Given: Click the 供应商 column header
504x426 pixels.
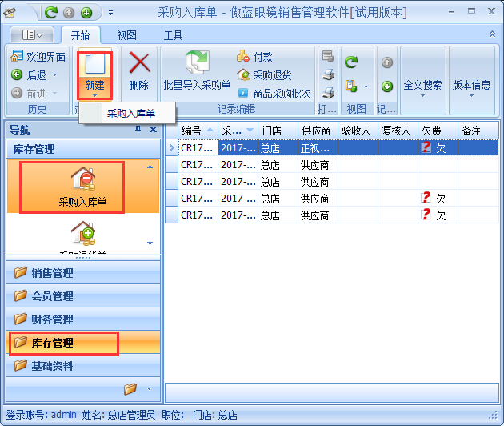Looking at the screenshot, I should coord(318,131).
